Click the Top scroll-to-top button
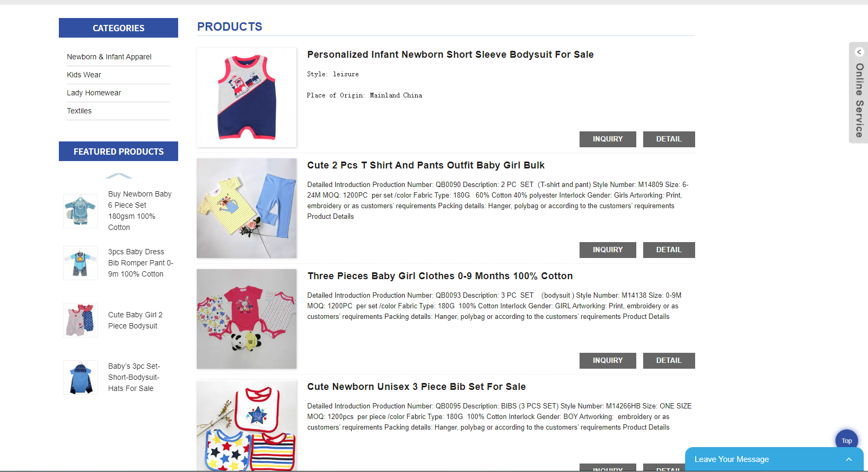Image resolution: width=868 pixels, height=472 pixels. [x=846, y=440]
